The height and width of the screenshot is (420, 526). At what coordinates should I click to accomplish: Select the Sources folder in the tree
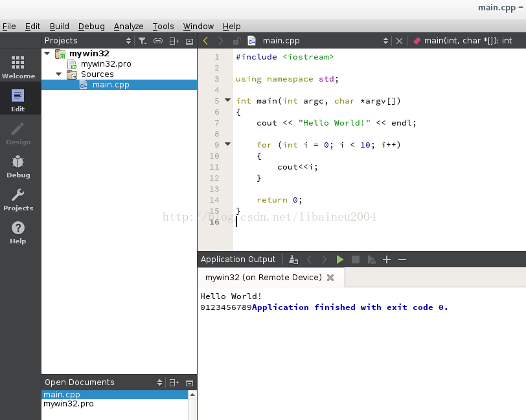pos(97,74)
